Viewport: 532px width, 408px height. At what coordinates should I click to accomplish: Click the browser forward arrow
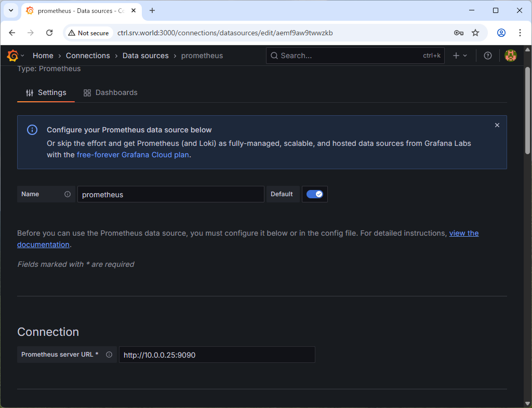(x=31, y=33)
